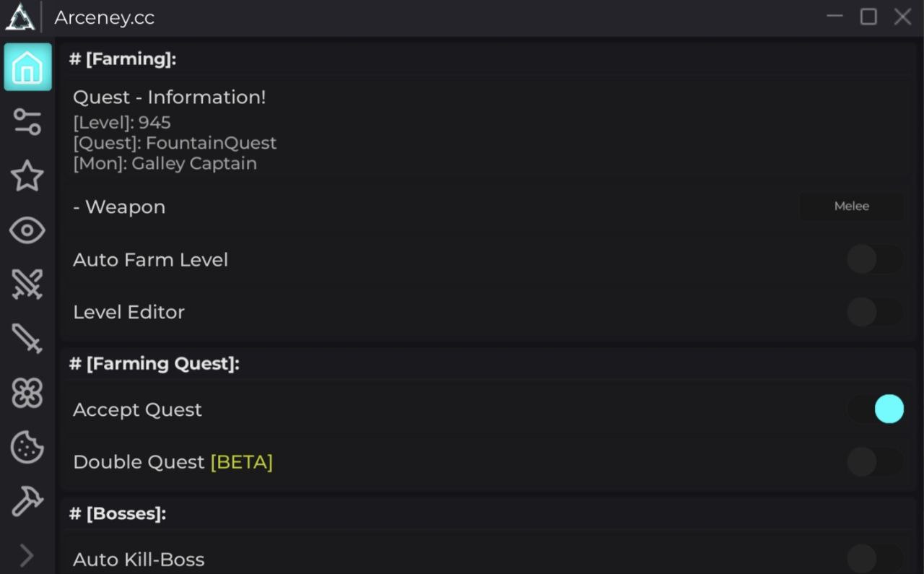Viewport: 924px width, 574px height.
Task: Click the Farming Quest section header
Action: 154,364
